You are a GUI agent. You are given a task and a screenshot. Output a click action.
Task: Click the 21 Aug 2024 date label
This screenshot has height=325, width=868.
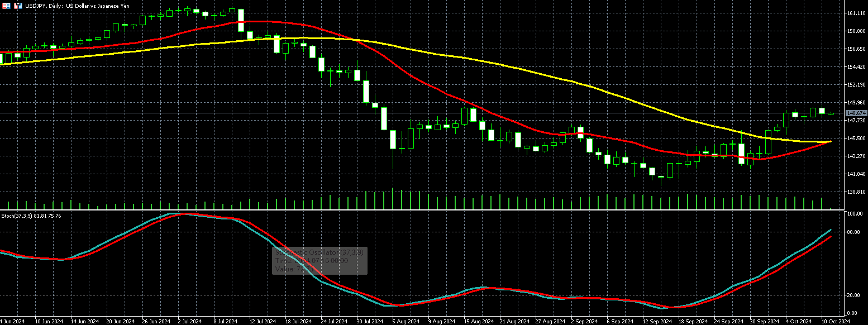click(x=514, y=322)
